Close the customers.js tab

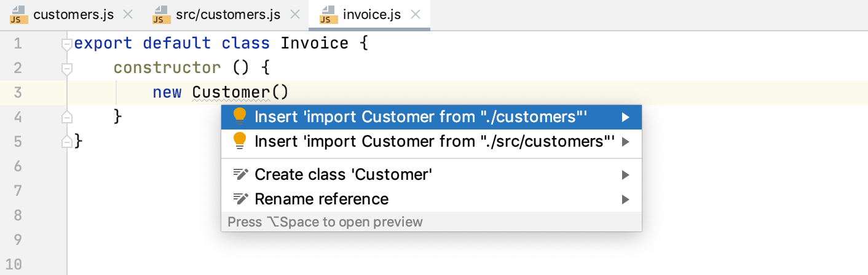[x=128, y=15]
